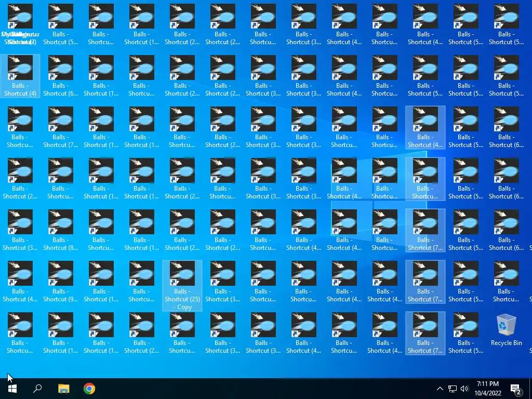Open taskbar Search magnifier
Viewport: 532px width, 399px height.
37,389
